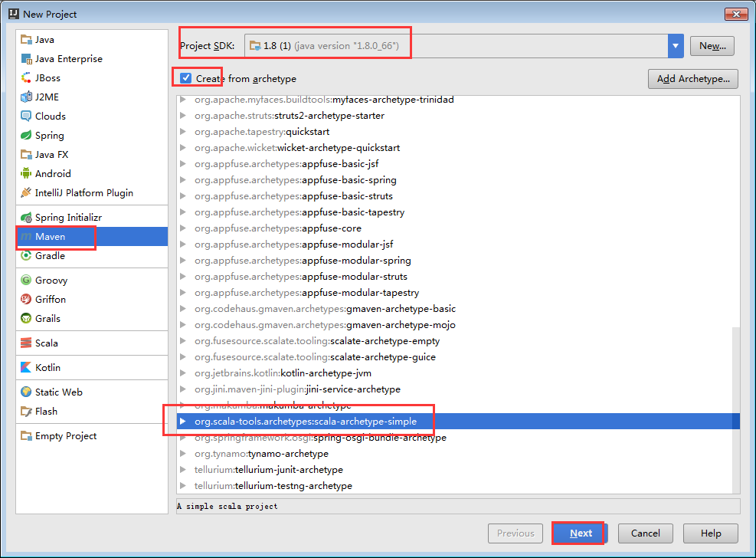756x558 pixels.
Task: Select the Android robot icon
Action: (26, 174)
